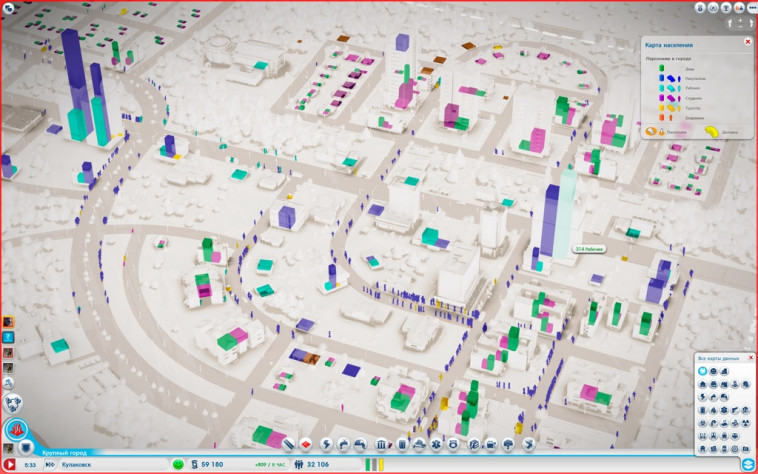Viewport: 758px width, 474px height.
Task: Select the happiness smiley data map
Action: coord(714,371)
